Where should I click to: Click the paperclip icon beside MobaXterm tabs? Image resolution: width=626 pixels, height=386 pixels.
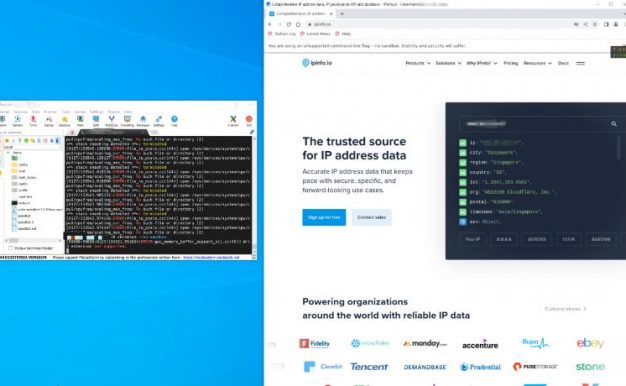(252, 132)
